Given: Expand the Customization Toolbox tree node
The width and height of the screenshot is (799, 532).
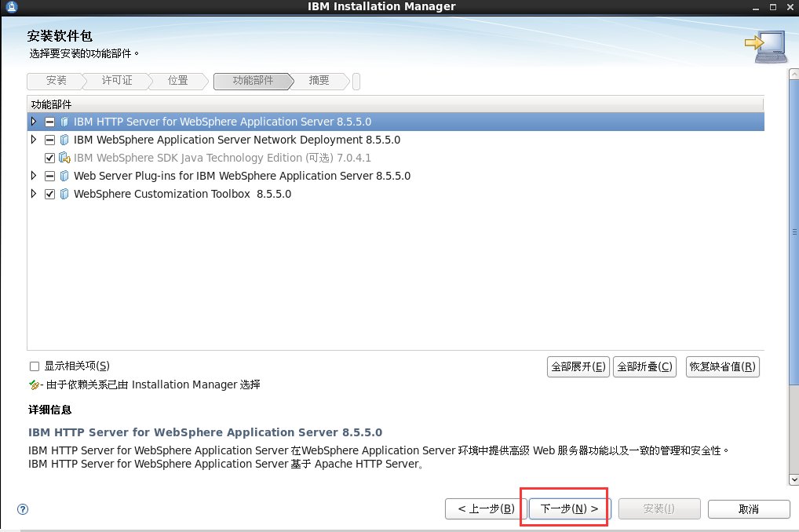Looking at the screenshot, I should coord(34,193).
